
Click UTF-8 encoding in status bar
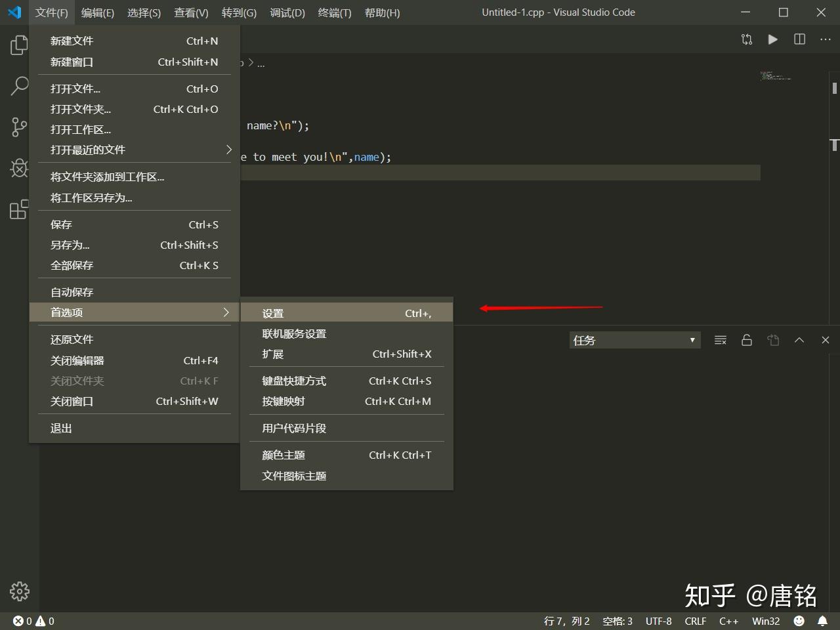(658, 621)
